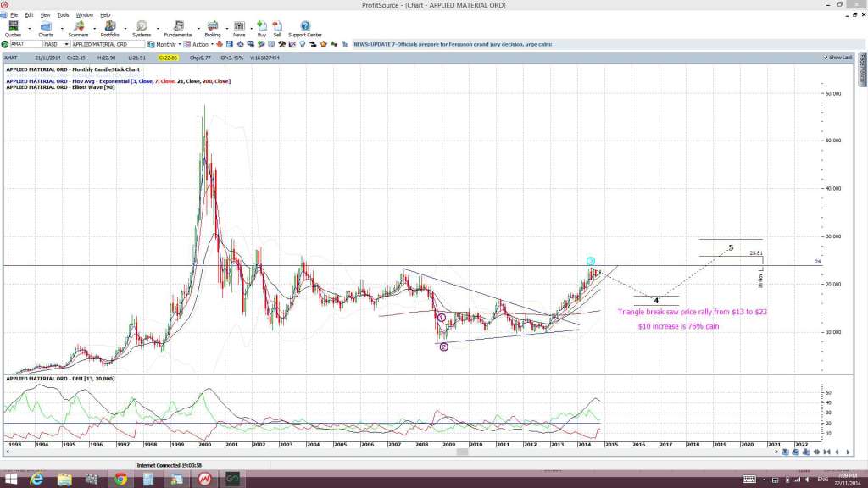868x488 pixels.
Task: Click 'Triangle break saw price rally' annotation
Action: pos(692,312)
